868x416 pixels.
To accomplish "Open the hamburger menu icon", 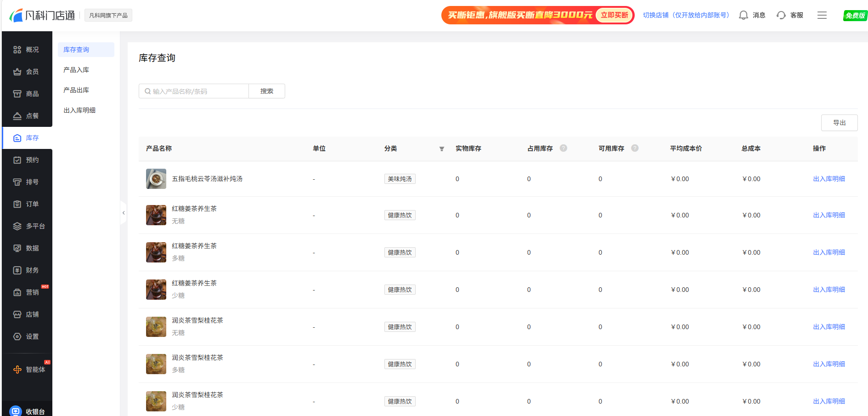I will coord(822,15).
